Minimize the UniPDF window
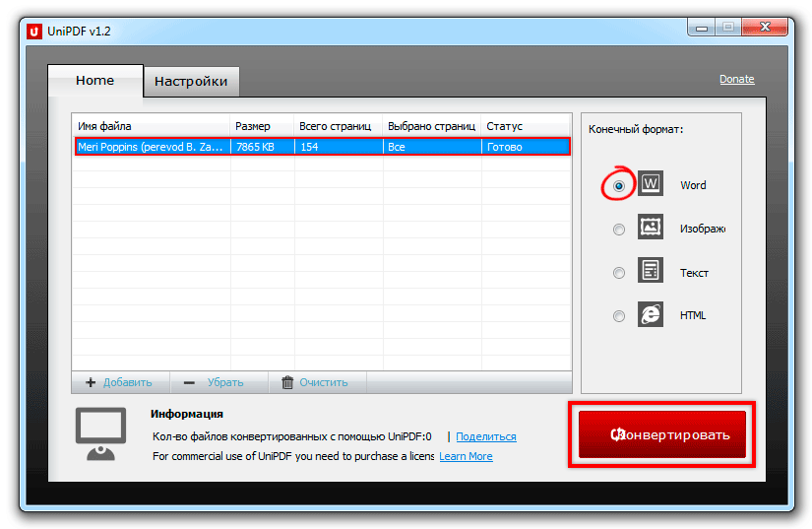 point(702,27)
